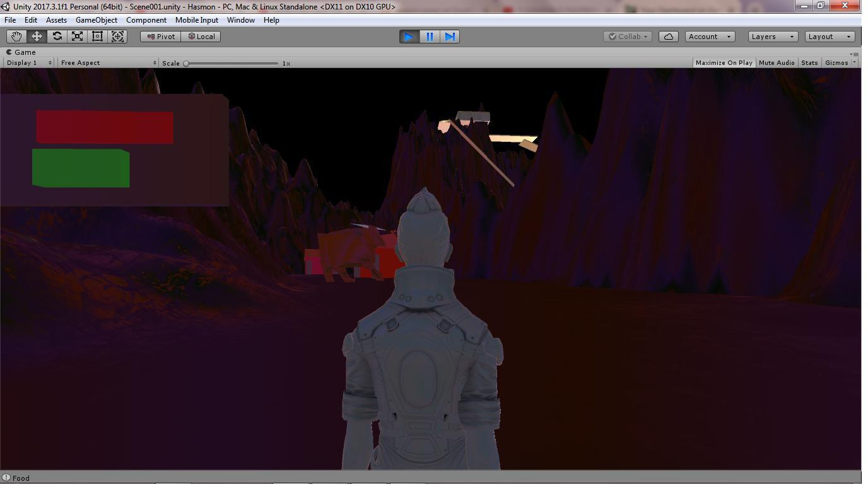The image size is (868, 484).
Task: Open the File menu
Action: click(10, 20)
